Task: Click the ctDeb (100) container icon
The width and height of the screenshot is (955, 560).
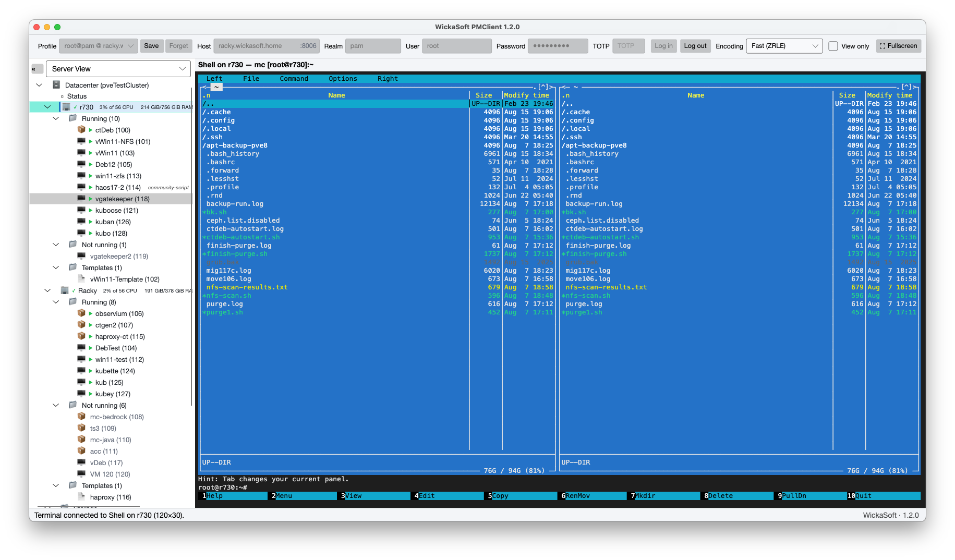Action: [x=81, y=130]
